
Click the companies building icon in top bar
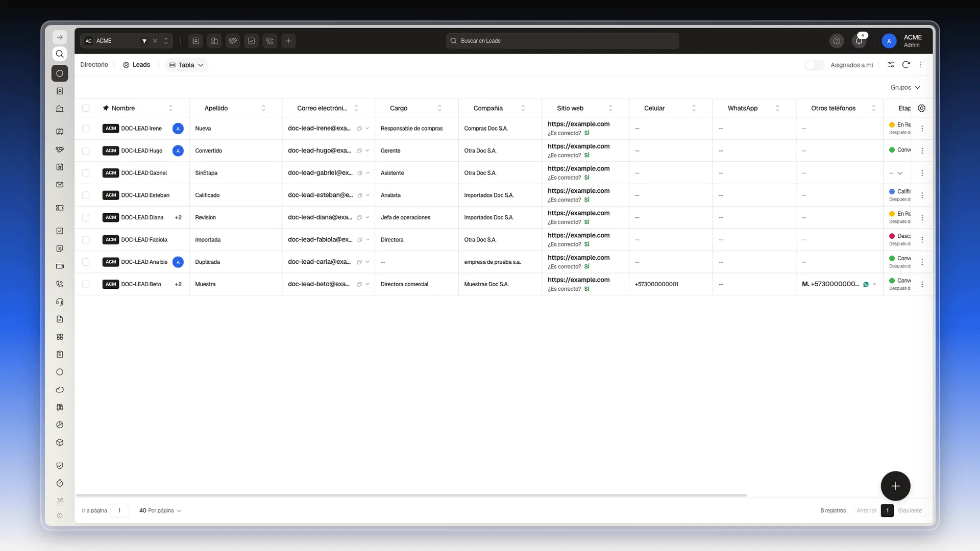coord(214,41)
